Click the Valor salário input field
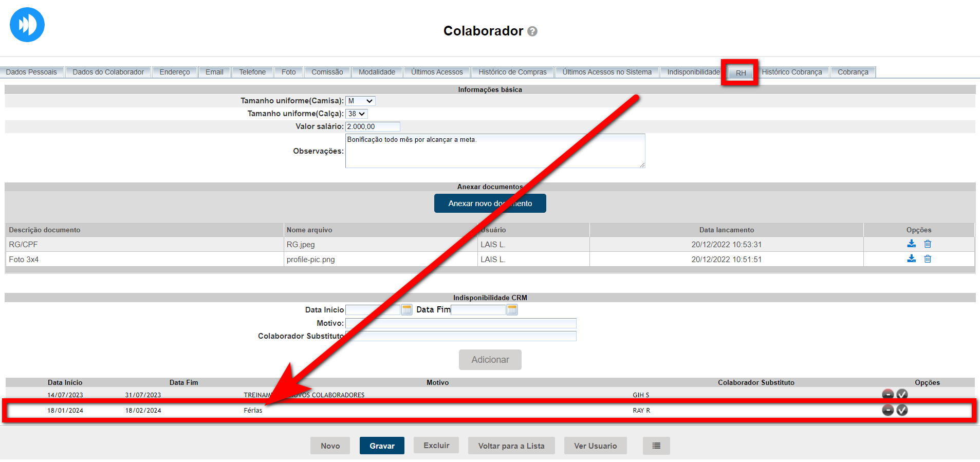The height and width of the screenshot is (462, 980). (x=373, y=127)
